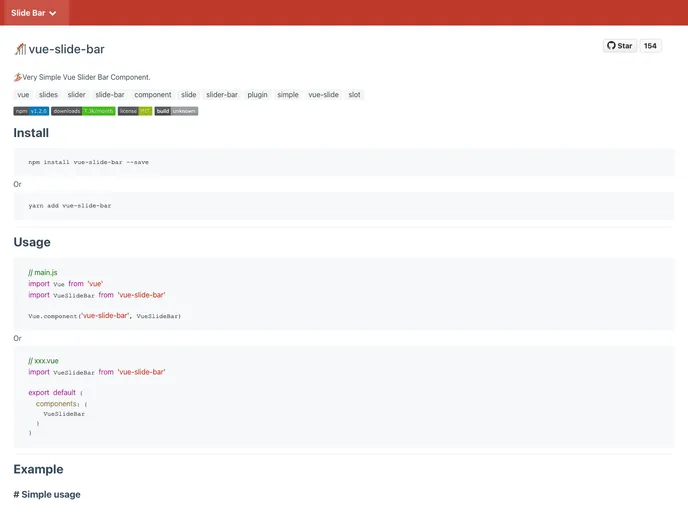Click the npm install vue-slide-bar command text
Image resolution: width=688 pixels, height=512 pixels.
89,162
